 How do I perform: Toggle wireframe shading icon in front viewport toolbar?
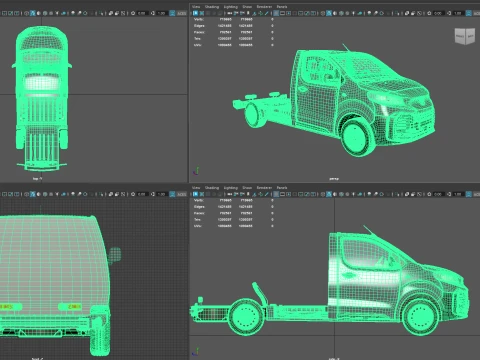point(26,194)
